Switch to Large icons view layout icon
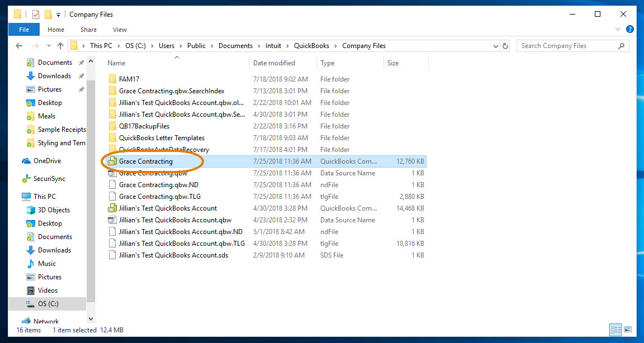The image size is (644, 343). [628, 330]
